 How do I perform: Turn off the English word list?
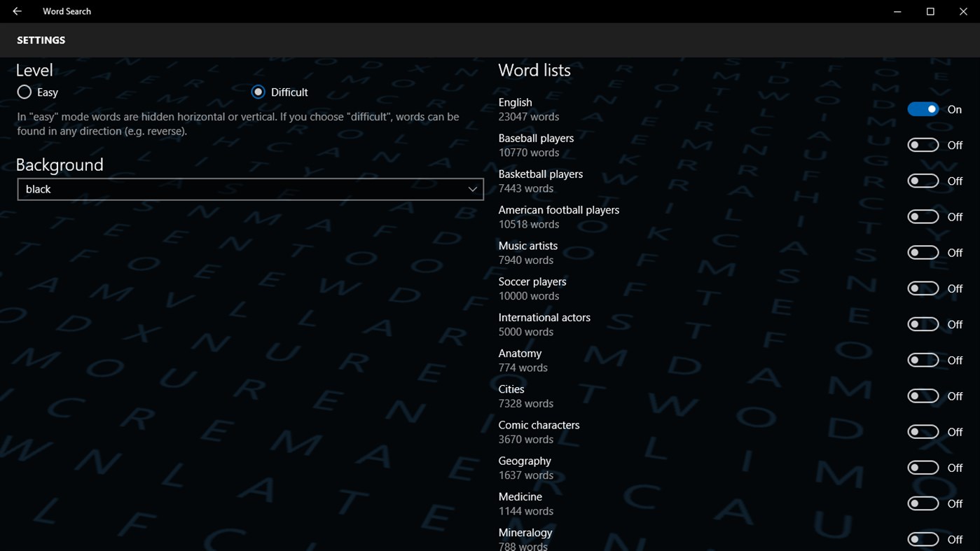click(x=923, y=109)
